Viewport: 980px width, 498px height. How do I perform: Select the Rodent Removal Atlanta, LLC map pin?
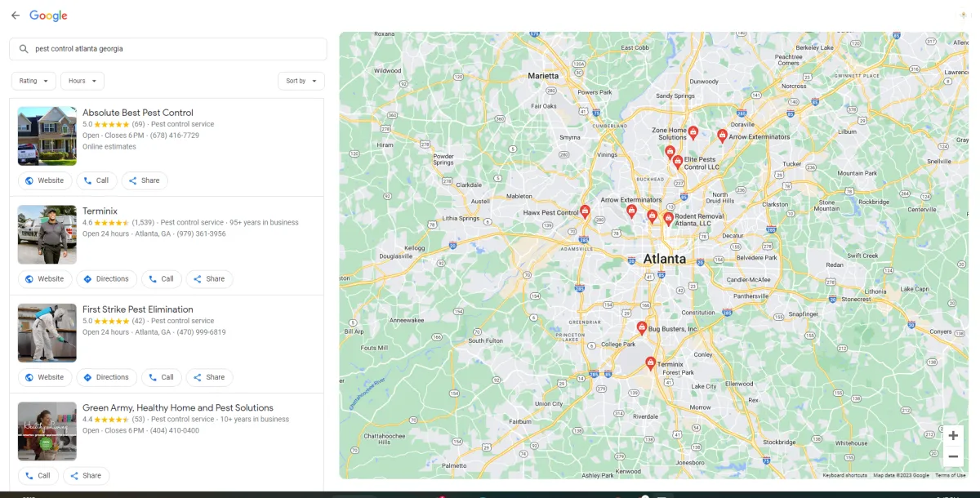[x=669, y=218]
